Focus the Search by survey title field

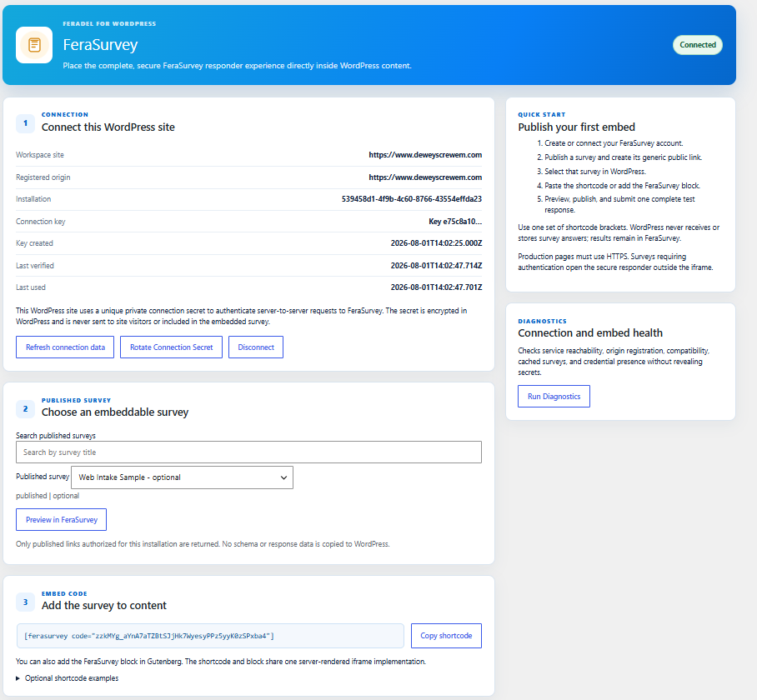(248, 452)
